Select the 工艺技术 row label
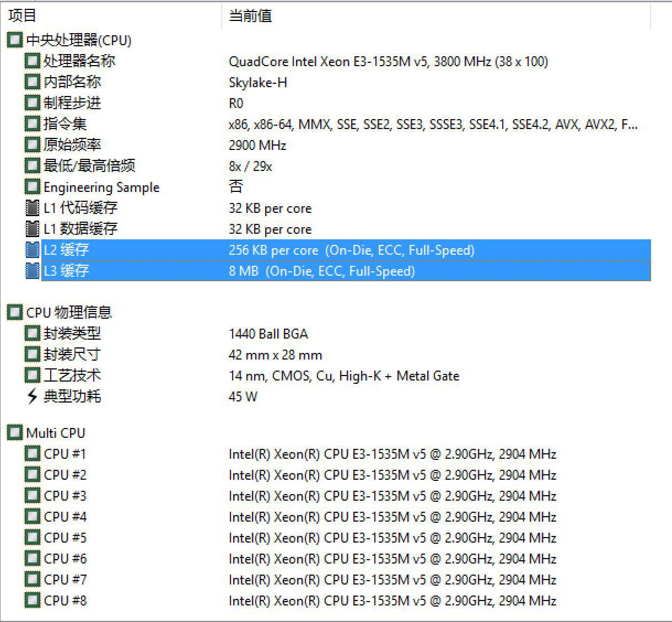This screenshot has height=622, width=672. coord(72,375)
